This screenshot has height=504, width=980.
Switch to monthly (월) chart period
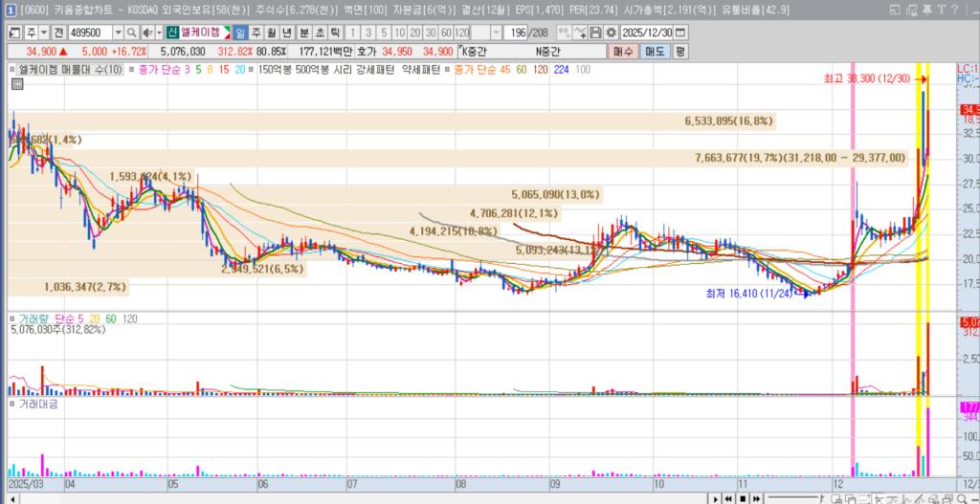coord(271,33)
